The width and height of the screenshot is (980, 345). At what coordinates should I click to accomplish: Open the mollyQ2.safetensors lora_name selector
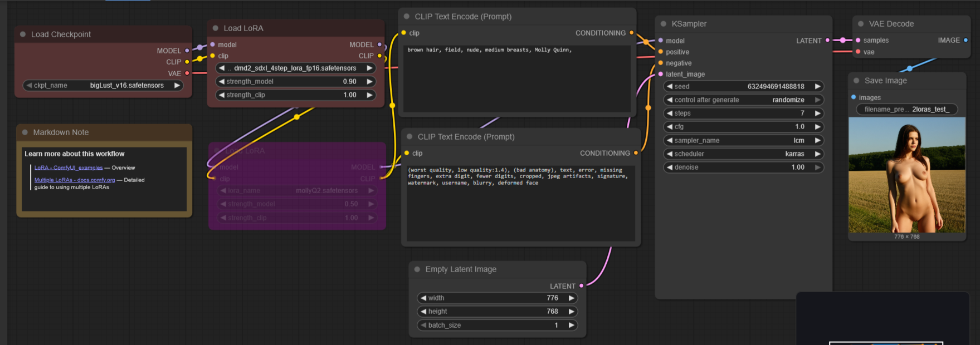coord(297,190)
